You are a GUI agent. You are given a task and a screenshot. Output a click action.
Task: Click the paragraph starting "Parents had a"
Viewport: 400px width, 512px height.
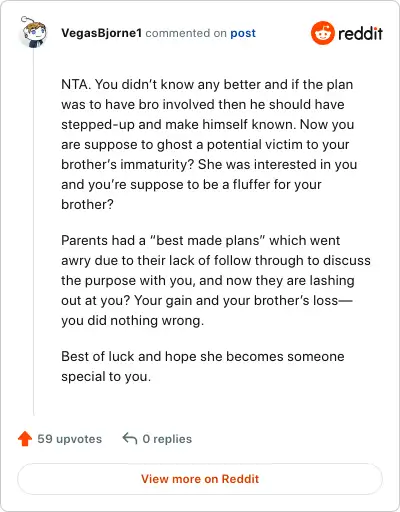click(x=216, y=280)
